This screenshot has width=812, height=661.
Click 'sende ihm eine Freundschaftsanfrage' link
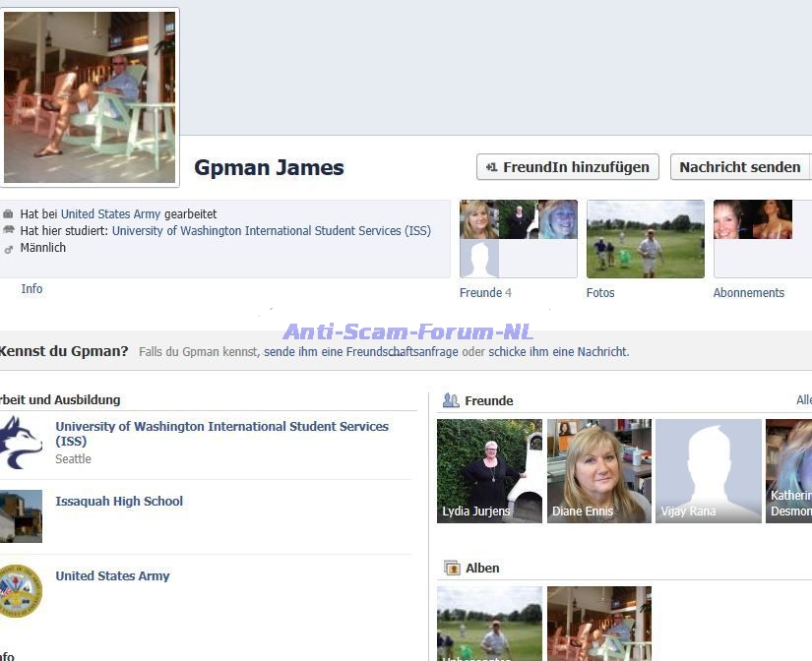tap(360, 352)
